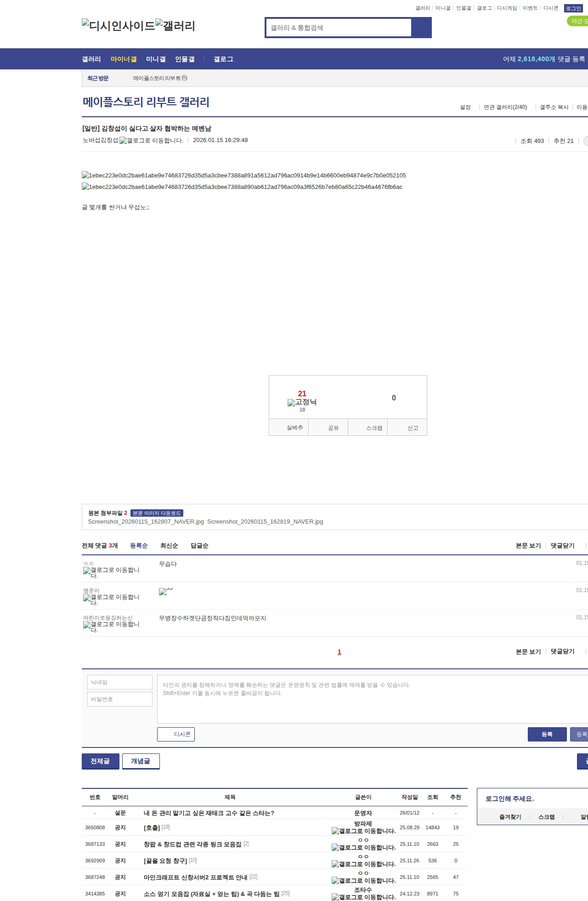
Task: Go to comment page 1
Action: 339,652
